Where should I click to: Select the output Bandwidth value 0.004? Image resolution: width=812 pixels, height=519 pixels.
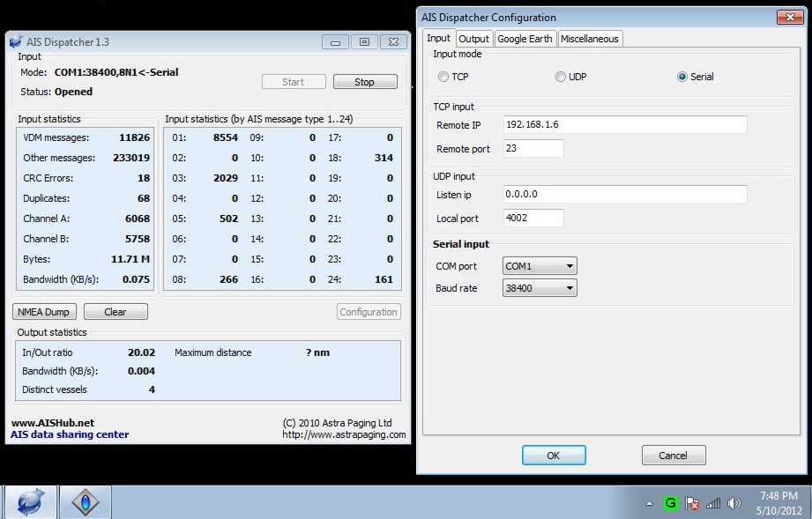click(141, 371)
